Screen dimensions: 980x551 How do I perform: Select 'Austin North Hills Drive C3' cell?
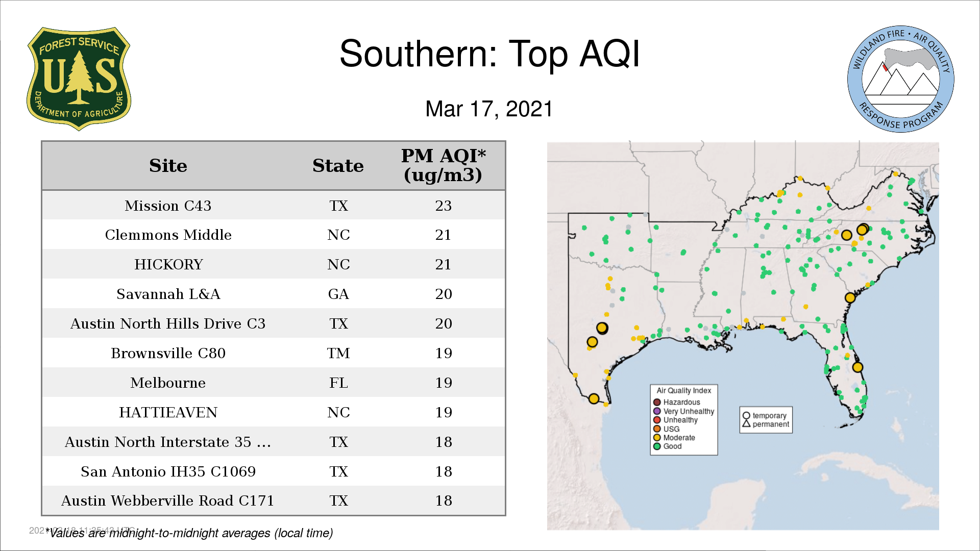click(168, 323)
